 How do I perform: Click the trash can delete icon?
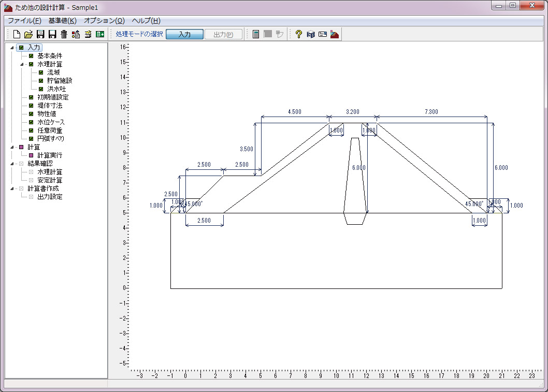[x=64, y=34]
